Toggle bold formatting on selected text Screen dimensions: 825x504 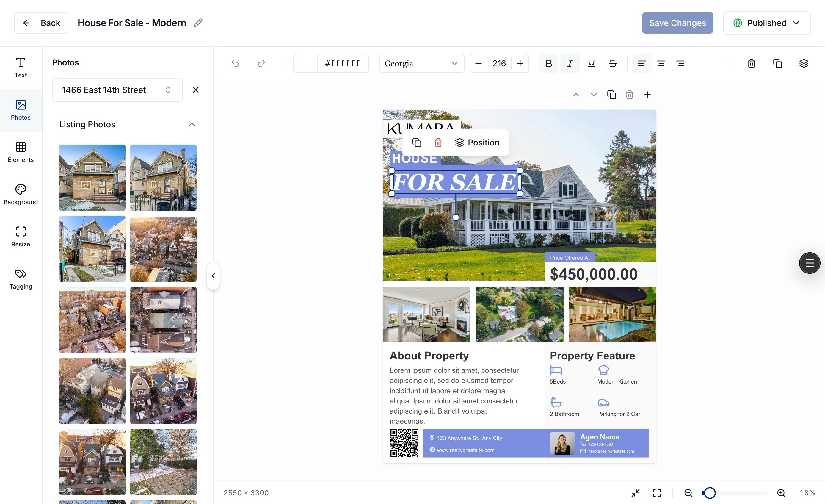tap(548, 63)
